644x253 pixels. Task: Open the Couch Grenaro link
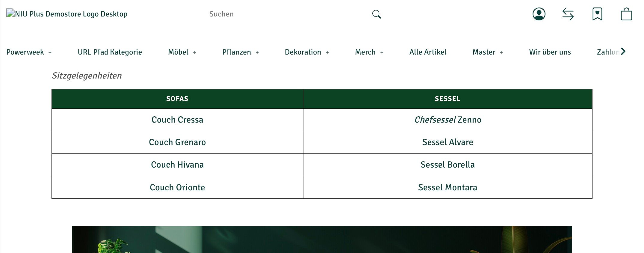coord(177,142)
